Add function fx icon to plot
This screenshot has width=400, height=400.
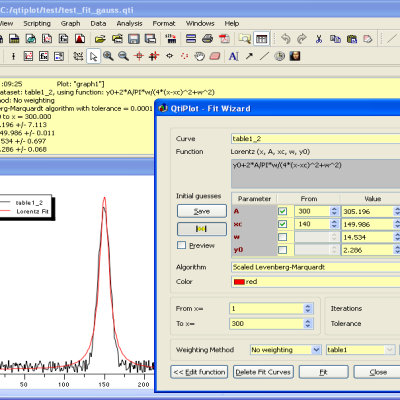click(44, 56)
